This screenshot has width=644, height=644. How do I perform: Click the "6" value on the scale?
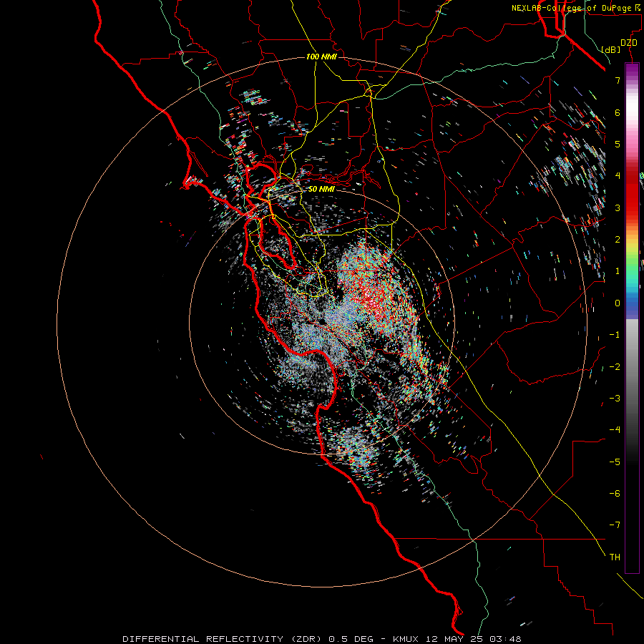tap(618, 112)
